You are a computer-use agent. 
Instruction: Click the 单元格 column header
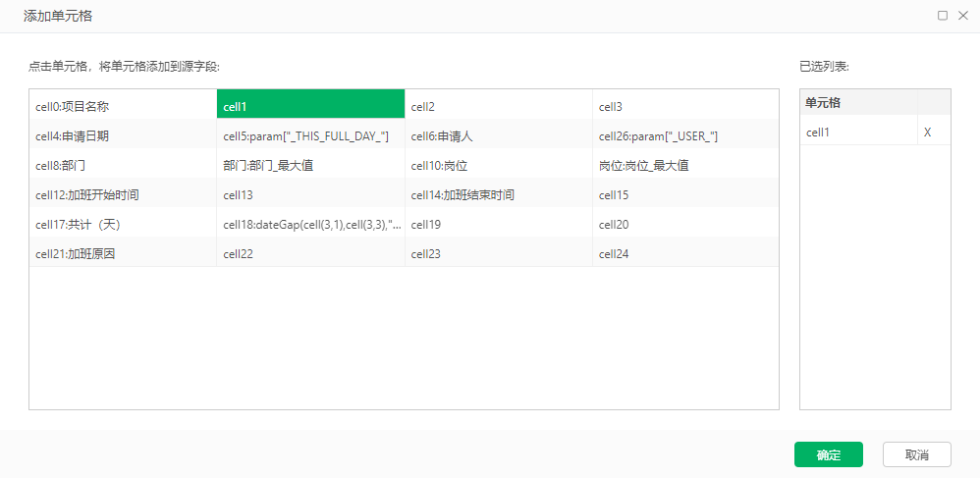(859, 103)
